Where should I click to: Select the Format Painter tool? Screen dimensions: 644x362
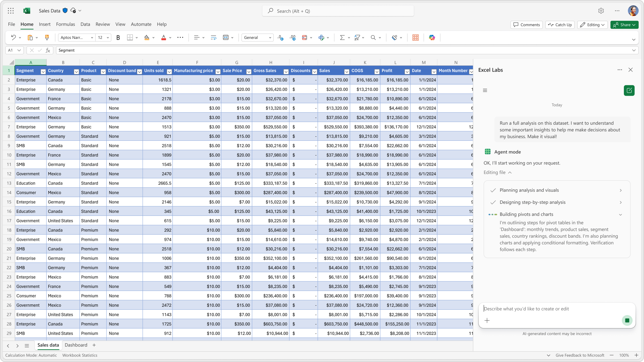click(47, 38)
